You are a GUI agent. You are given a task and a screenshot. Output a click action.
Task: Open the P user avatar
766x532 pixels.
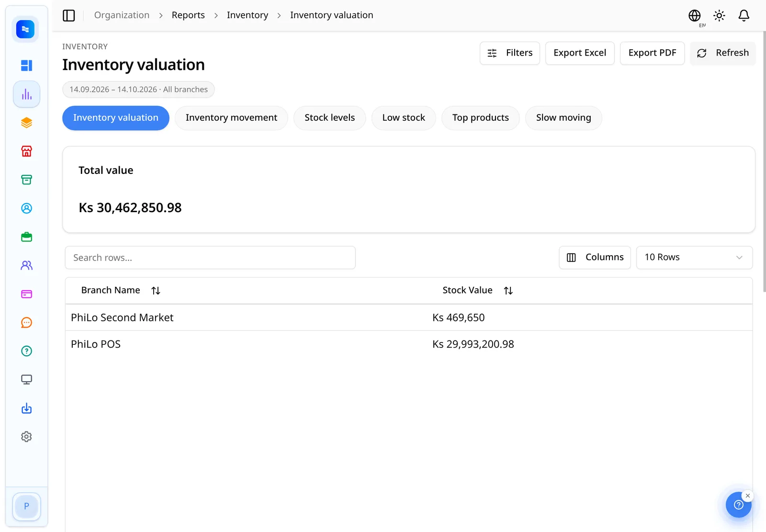tap(27, 506)
